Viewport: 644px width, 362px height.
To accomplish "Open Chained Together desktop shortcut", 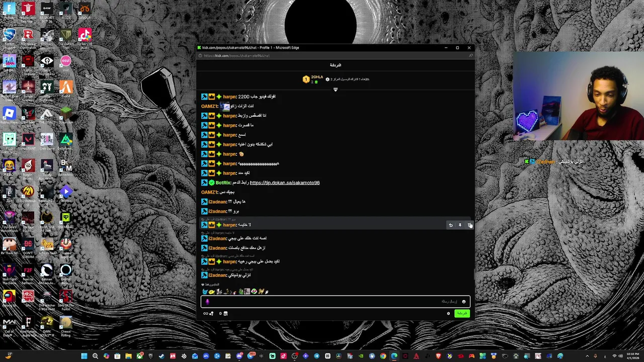I will click(66, 247).
